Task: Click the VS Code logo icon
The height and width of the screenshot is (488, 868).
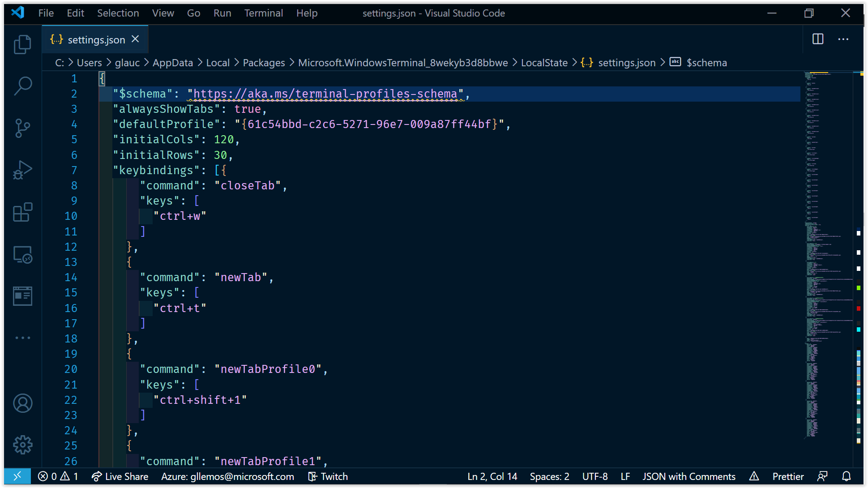Action: coord(17,13)
